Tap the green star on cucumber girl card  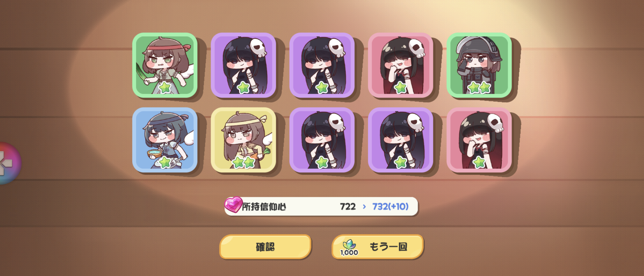(165, 88)
